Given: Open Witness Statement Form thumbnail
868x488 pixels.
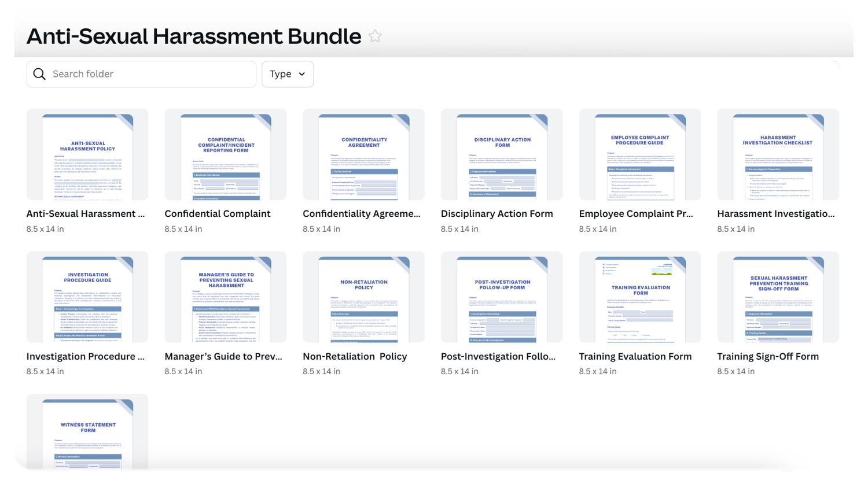Looking at the screenshot, I should (87, 432).
